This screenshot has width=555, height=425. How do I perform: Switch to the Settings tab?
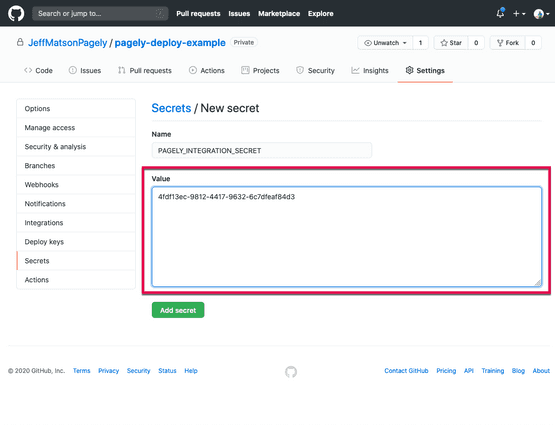pyautogui.click(x=425, y=70)
